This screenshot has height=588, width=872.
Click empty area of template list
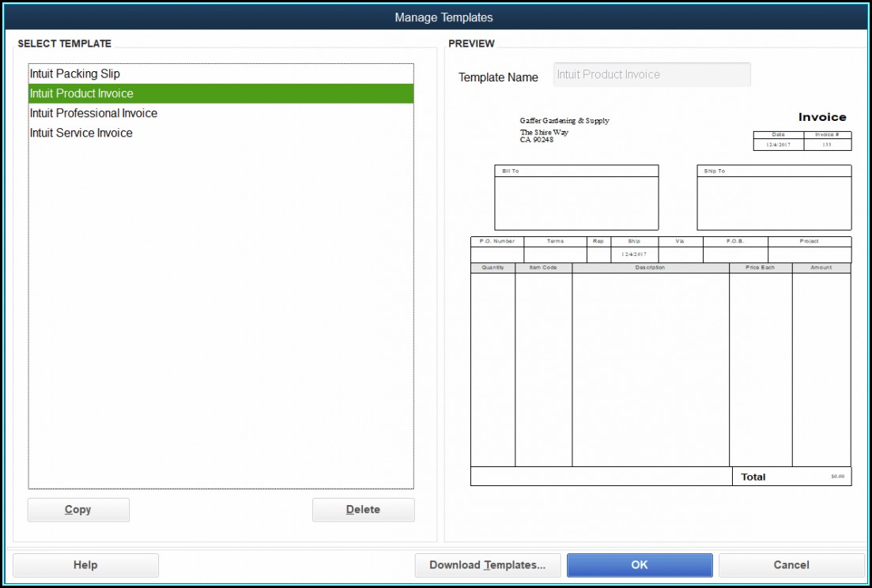point(221,316)
